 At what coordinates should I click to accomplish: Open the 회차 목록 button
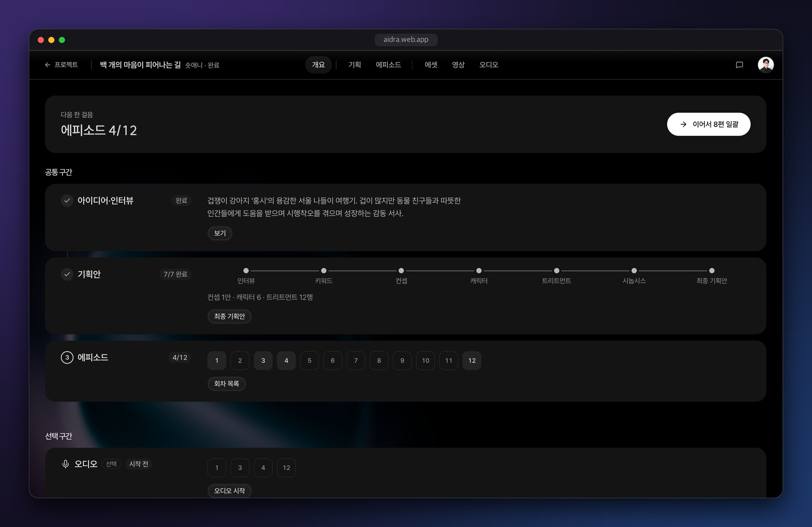(x=227, y=384)
